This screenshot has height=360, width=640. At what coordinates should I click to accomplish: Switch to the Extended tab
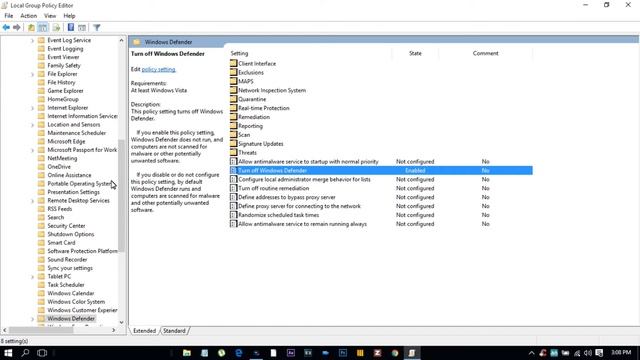pyautogui.click(x=144, y=331)
